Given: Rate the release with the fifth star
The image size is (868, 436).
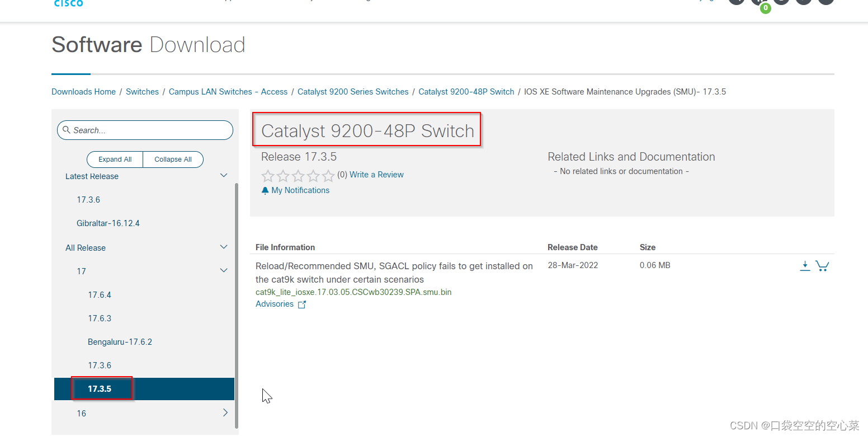Looking at the screenshot, I should point(328,176).
